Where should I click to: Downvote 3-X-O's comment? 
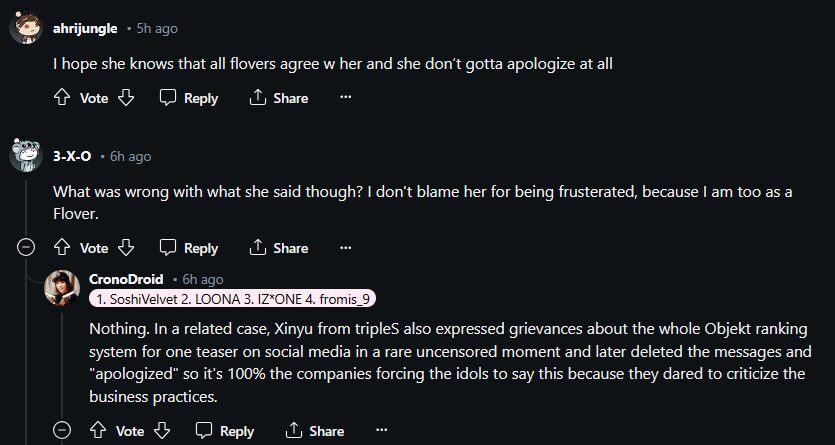click(x=126, y=248)
